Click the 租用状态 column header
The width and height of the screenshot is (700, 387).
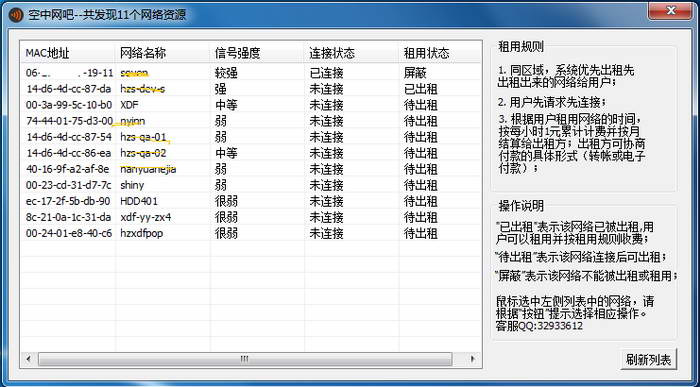(440, 53)
